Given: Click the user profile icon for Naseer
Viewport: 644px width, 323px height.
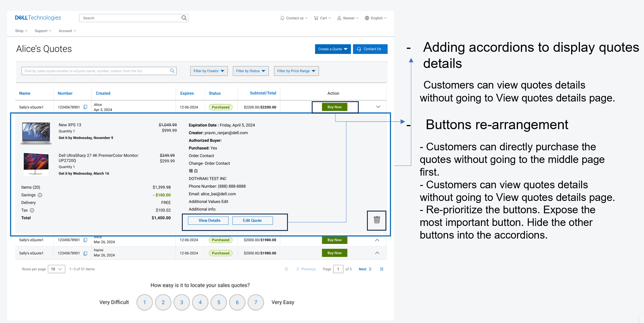Looking at the screenshot, I should 339,18.
